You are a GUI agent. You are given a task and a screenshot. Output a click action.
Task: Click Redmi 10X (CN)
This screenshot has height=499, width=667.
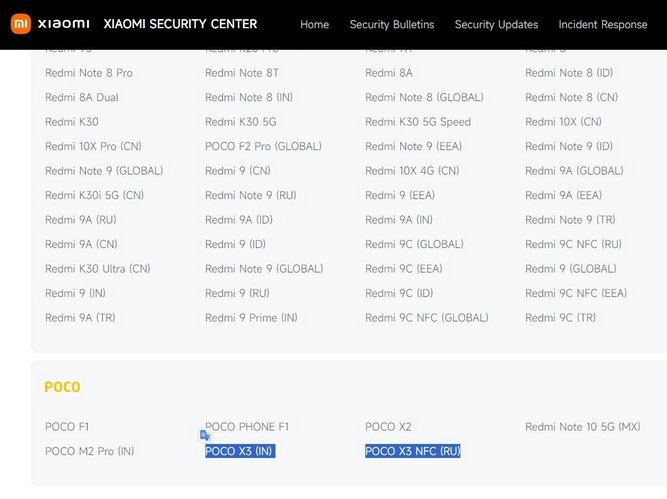(563, 122)
